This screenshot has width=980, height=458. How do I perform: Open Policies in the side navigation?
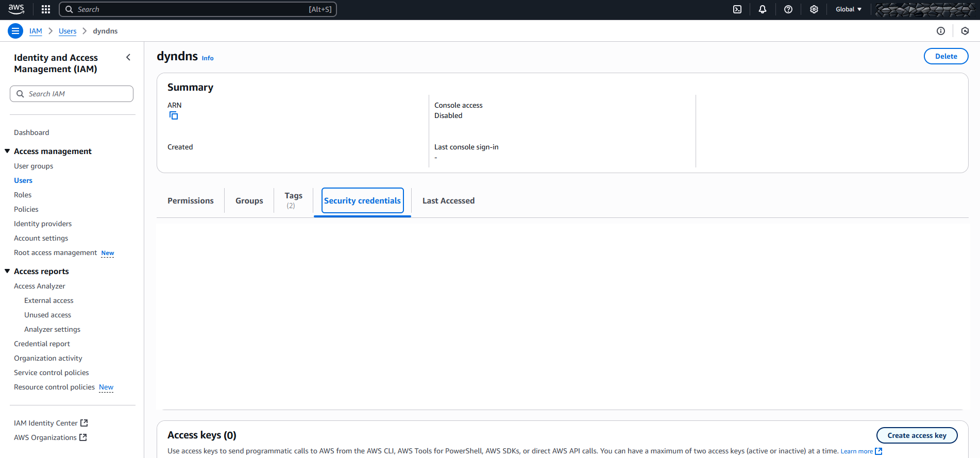click(x=26, y=209)
